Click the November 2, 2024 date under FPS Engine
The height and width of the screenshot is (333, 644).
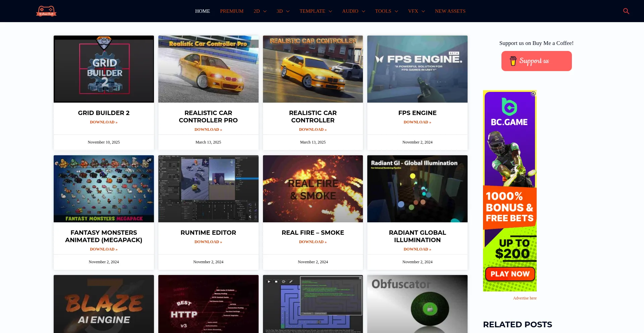[x=417, y=142]
